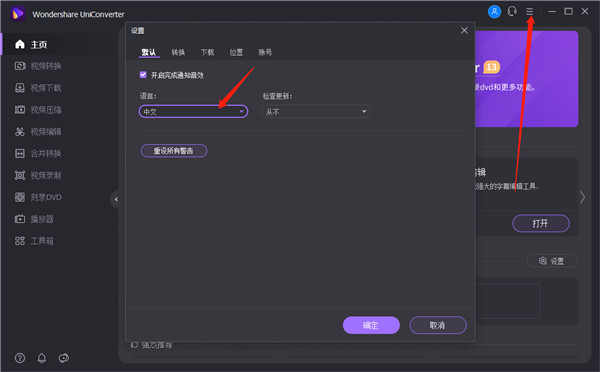This screenshot has width=600, height=372.
Task: Switch to the 下载 settings tab
Action: point(207,52)
